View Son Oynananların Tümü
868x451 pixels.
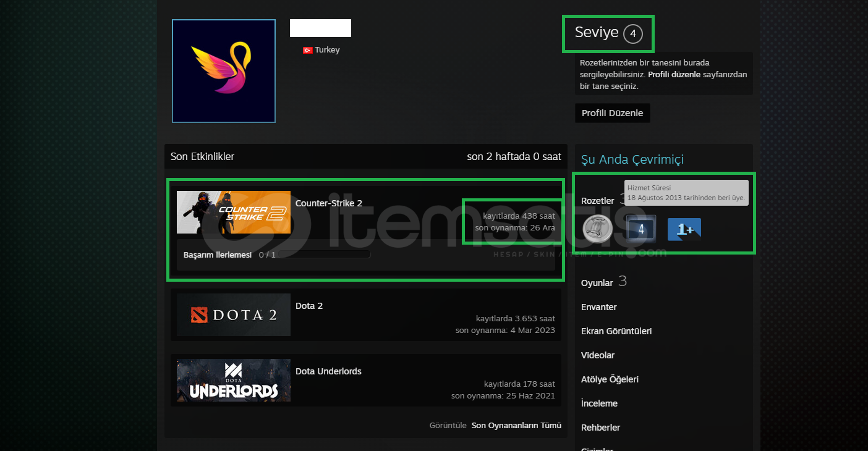coord(516,426)
